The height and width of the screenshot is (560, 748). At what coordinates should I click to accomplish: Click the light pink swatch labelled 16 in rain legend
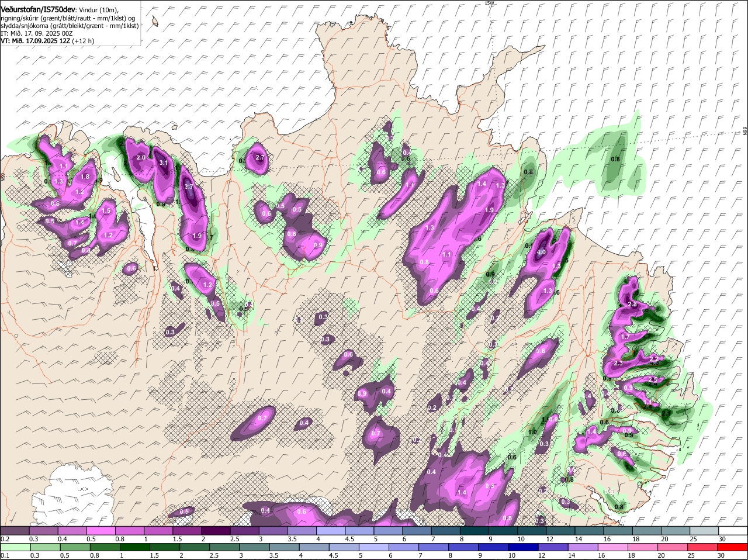click(x=614, y=547)
